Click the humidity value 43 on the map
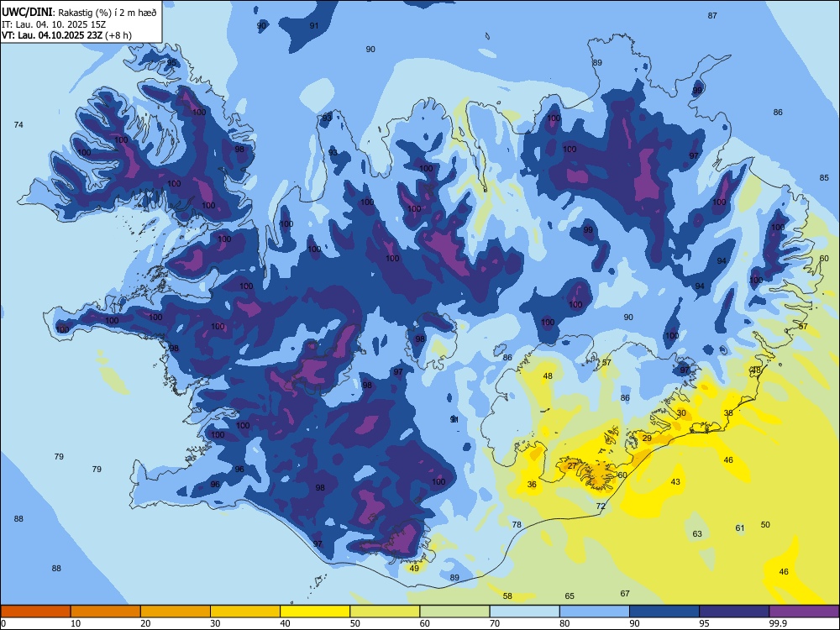This screenshot has height=630, width=840. (x=675, y=482)
